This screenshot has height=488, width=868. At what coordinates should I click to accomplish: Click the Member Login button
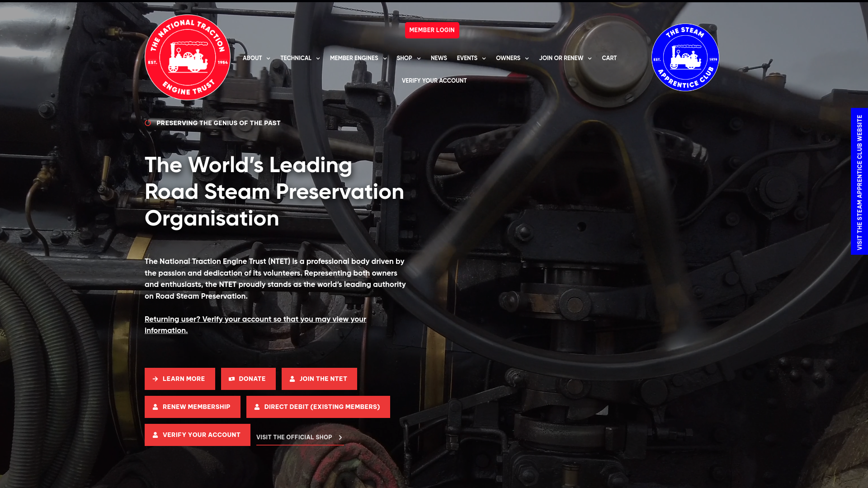click(432, 30)
